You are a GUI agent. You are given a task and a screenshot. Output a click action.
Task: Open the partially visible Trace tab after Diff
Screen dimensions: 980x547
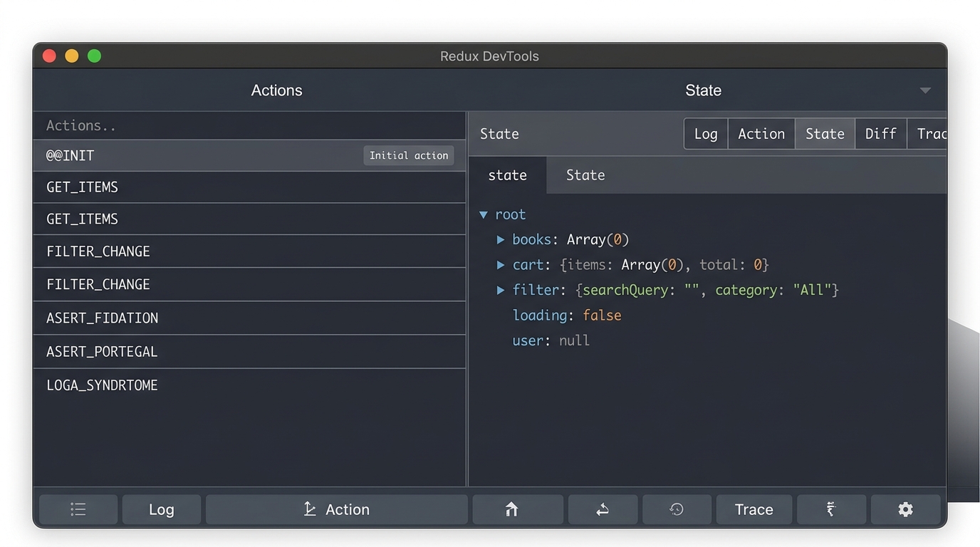[x=927, y=134]
